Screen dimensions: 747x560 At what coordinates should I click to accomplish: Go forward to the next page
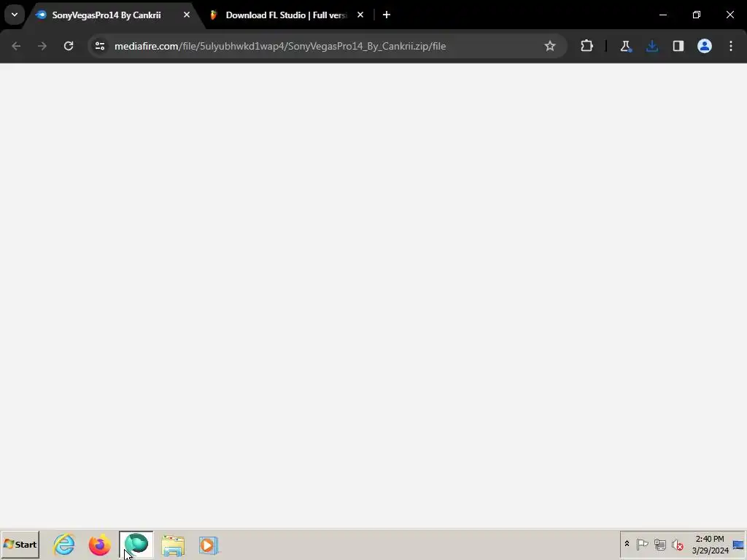(42, 46)
